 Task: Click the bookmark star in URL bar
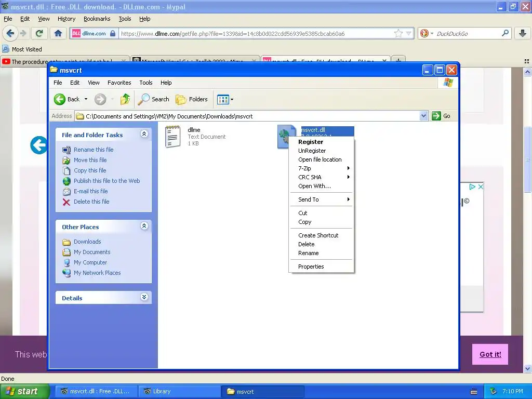coord(398,33)
